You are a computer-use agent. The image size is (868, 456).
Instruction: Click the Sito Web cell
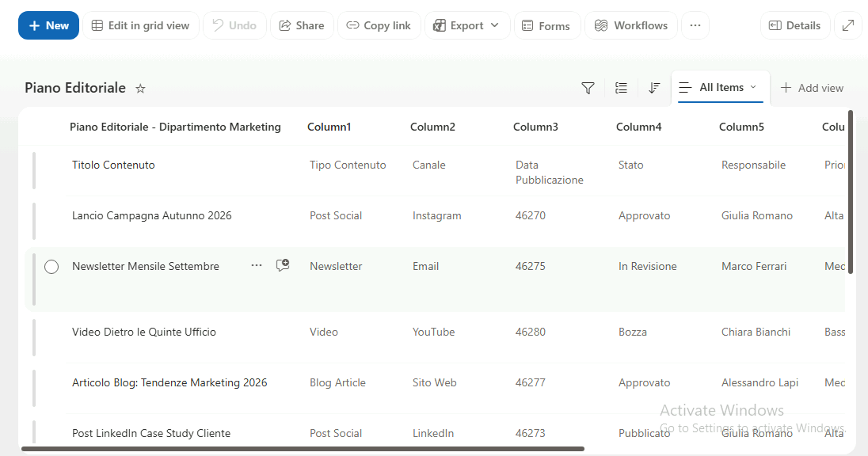point(435,383)
